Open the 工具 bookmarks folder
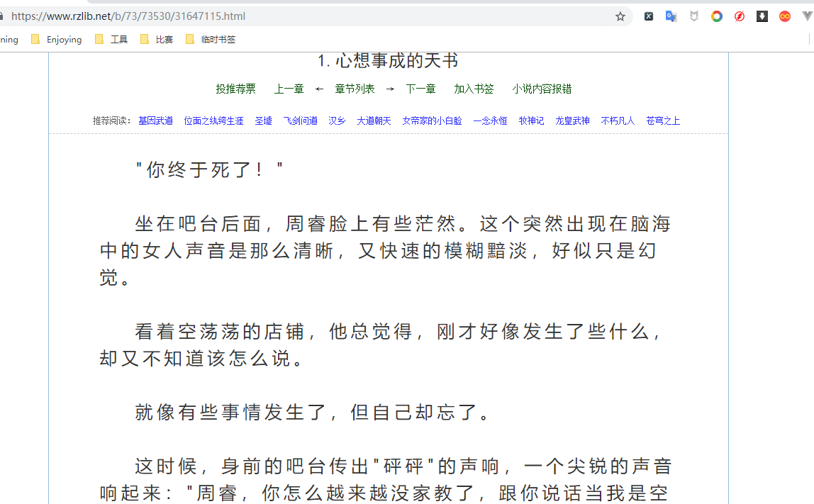The width and height of the screenshot is (814, 504). click(116, 40)
